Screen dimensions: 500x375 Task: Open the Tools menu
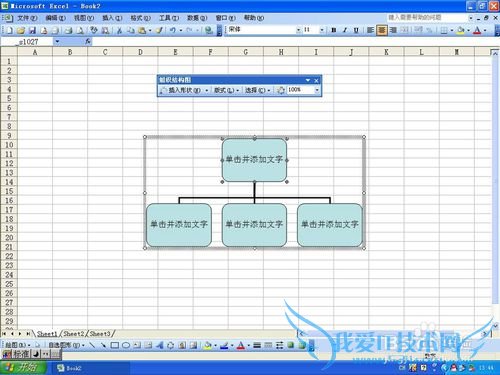point(169,18)
